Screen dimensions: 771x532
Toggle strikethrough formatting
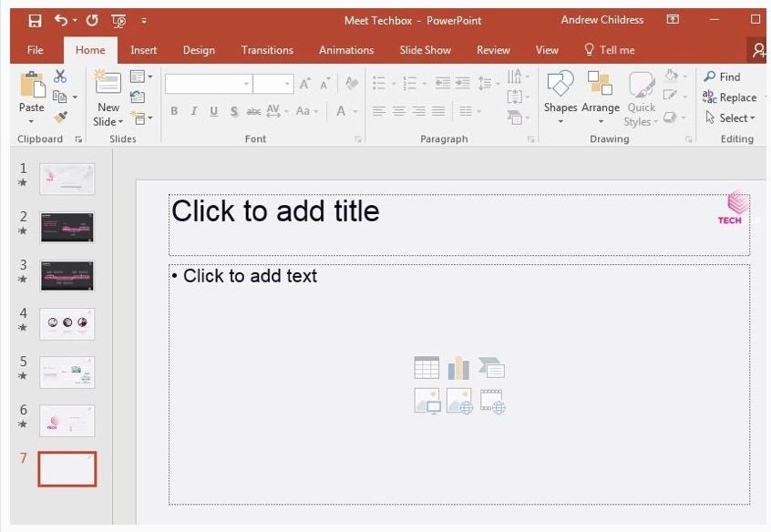[x=253, y=112]
